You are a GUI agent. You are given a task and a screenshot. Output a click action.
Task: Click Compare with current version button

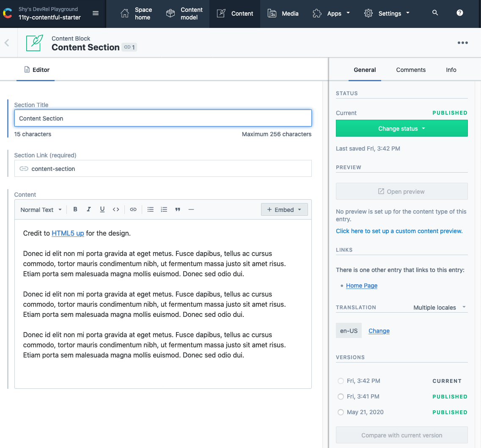click(402, 435)
